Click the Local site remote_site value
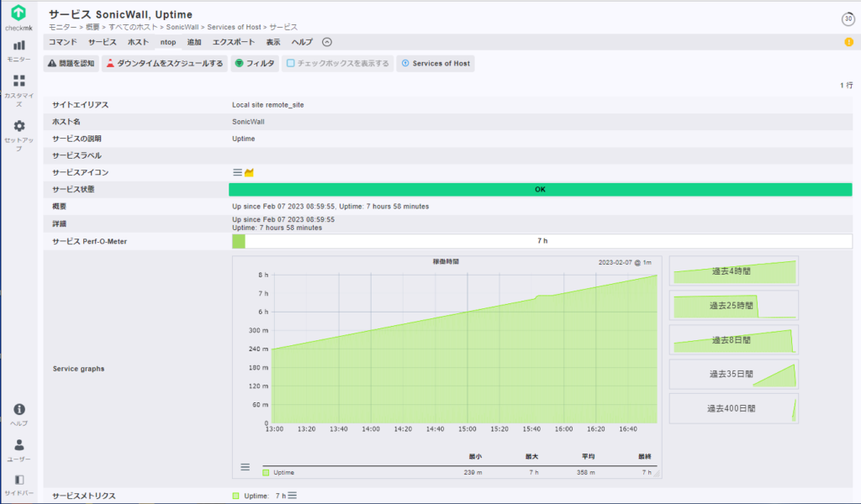Image resolution: width=861 pixels, height=504 pixels. pos(268,105)
